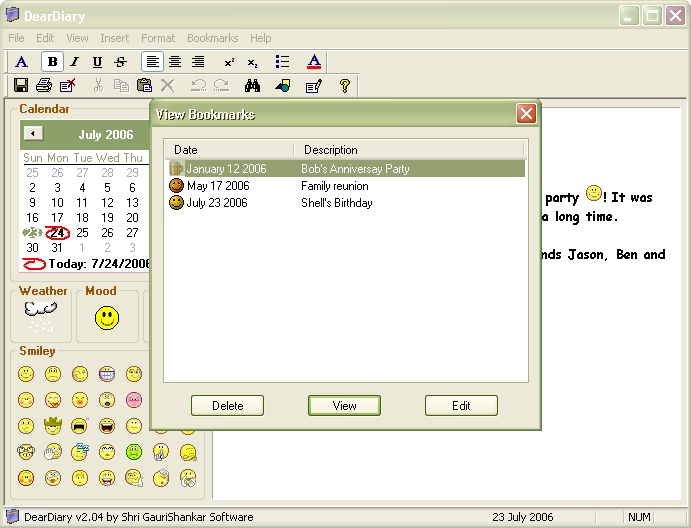Click the Shell's Birthday description
Screen dimensions: 691x528
tap(337, 203)
